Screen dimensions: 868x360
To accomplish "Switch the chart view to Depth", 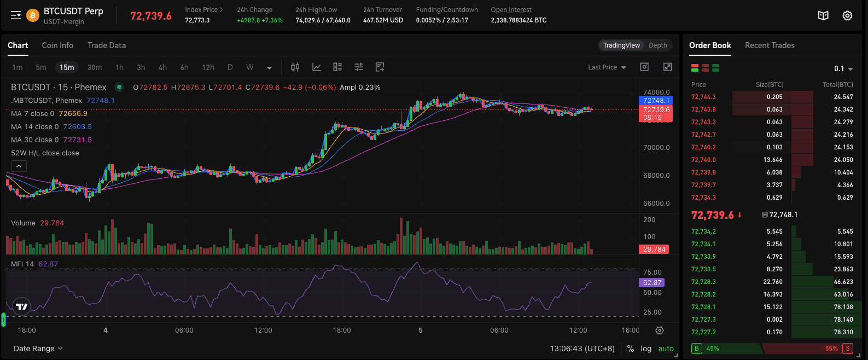I will 657,45.
